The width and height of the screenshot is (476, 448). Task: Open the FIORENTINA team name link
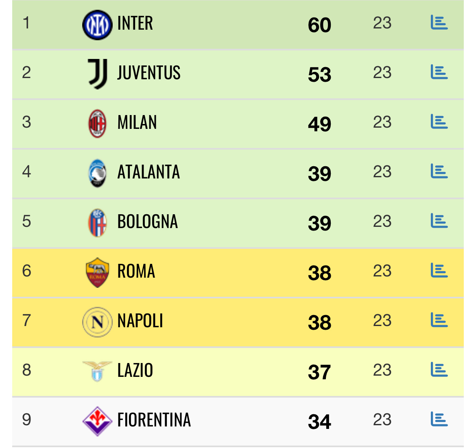click(154, 420)
